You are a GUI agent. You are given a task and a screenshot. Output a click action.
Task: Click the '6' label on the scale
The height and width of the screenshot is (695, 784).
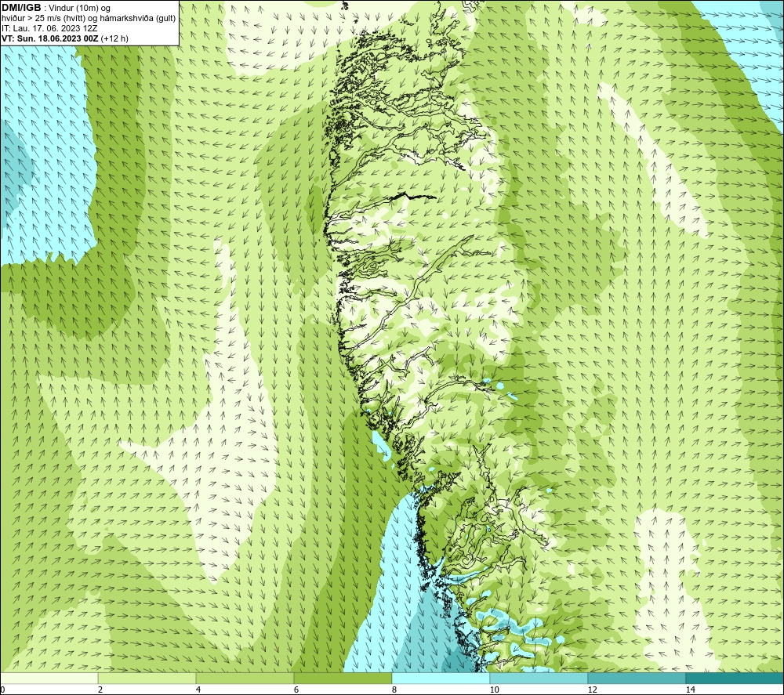(296, 690)
